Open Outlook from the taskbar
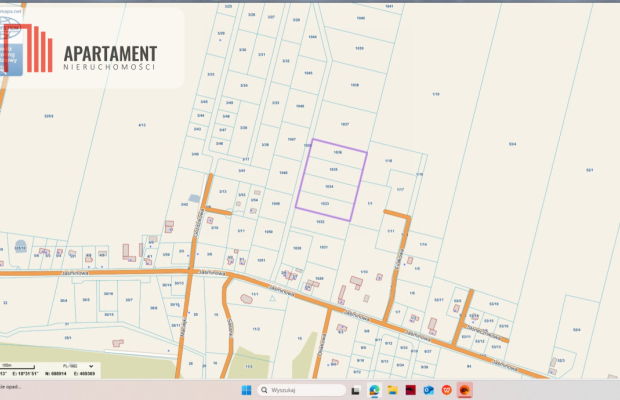The height and width of the screenshot is (400, 620). coord(428,388)
